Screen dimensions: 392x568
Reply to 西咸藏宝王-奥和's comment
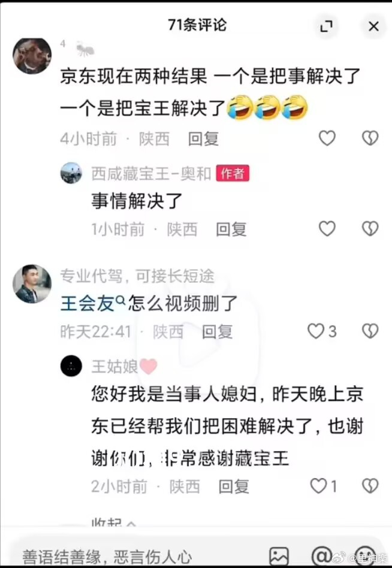[231, 229]
